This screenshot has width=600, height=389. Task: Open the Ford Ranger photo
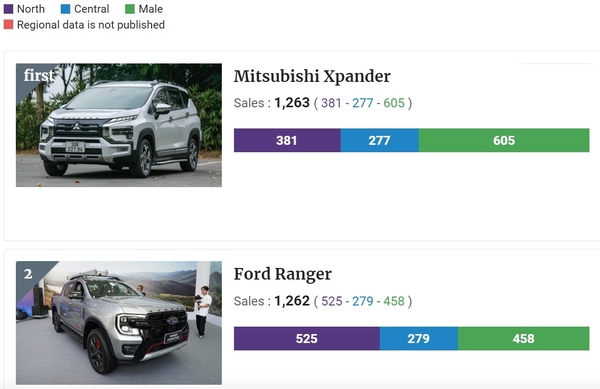click(119, 323)
